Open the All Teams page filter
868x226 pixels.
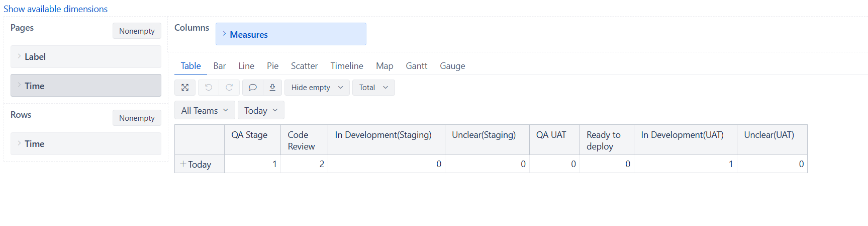coord(205,110)
